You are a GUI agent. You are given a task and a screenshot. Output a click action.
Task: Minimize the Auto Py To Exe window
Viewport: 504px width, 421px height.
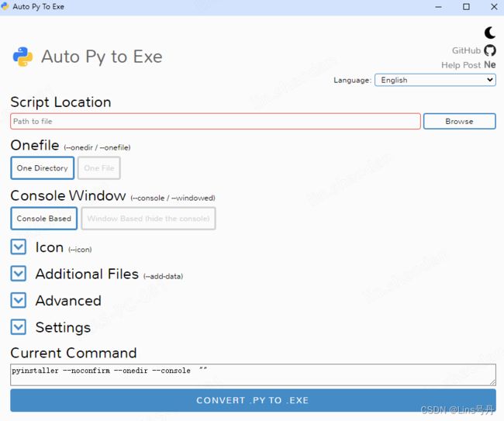click(438, 7)
